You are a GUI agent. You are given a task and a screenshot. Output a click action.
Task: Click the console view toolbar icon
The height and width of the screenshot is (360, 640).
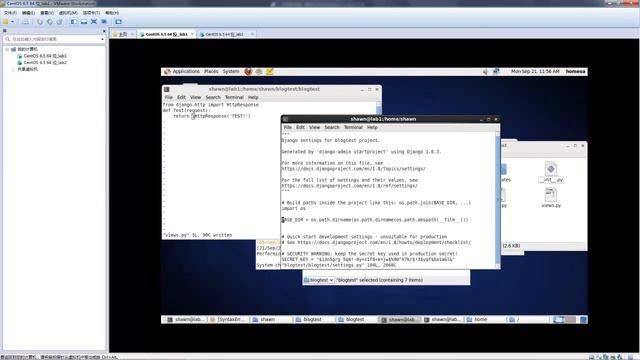coord(118,22)
